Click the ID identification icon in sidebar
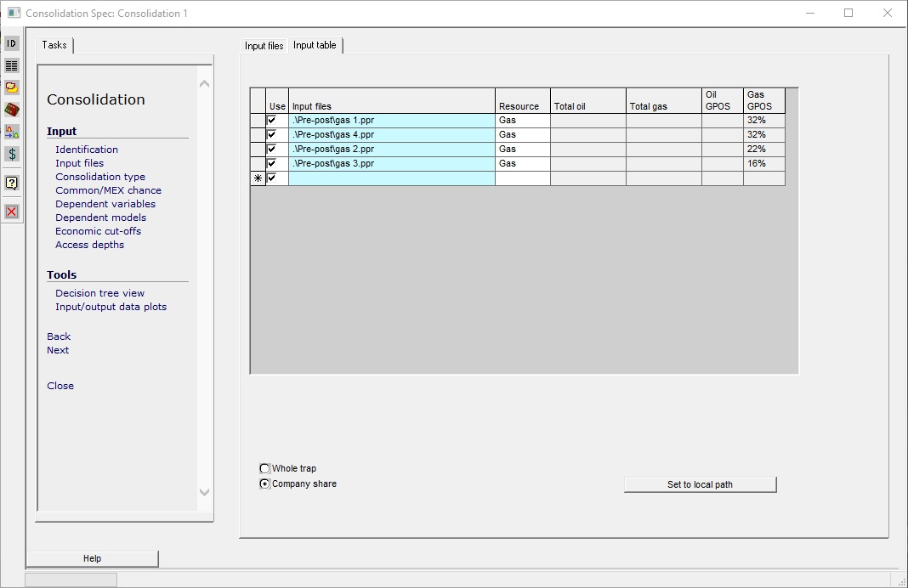 click(12, 43)
